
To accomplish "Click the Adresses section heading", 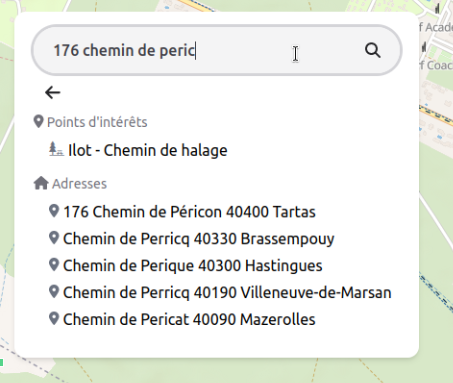I will click(x=79, y=184).
